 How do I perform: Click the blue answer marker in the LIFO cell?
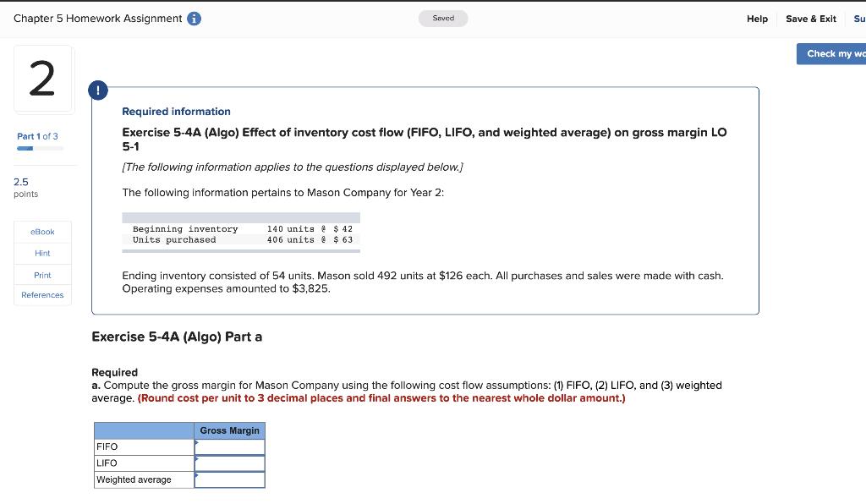198,457
